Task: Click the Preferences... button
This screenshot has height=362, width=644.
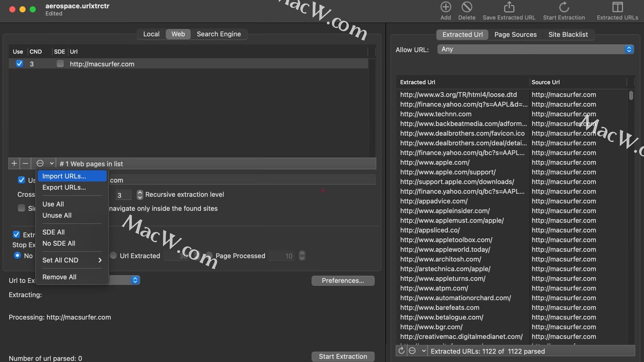Action: click(x=343, y=281)
